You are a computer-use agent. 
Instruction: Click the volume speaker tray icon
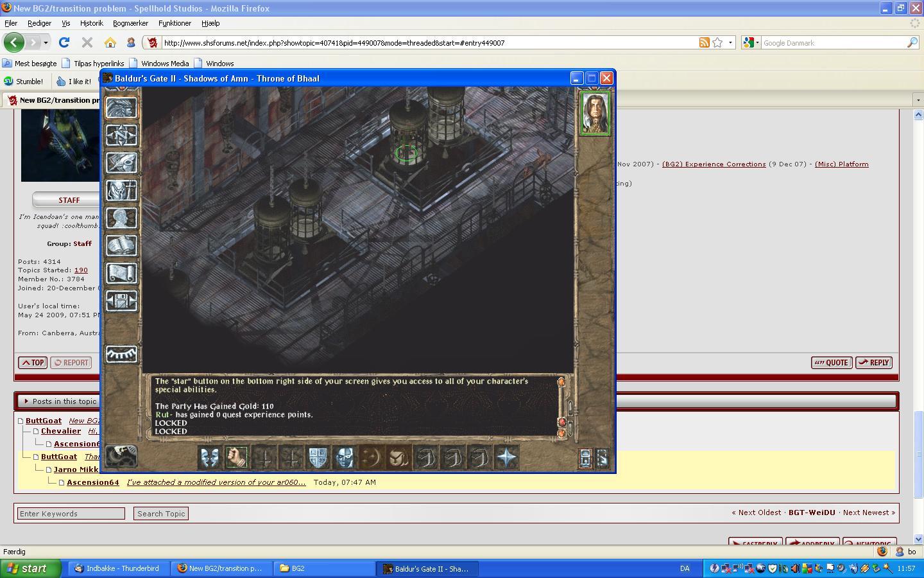(796, 568)
